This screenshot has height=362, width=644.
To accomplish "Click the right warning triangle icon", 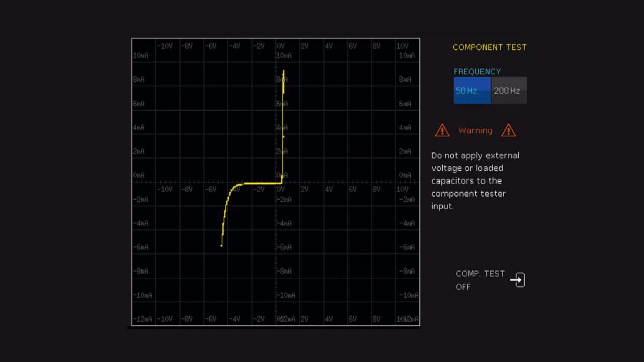I will [x=508, y=130].
